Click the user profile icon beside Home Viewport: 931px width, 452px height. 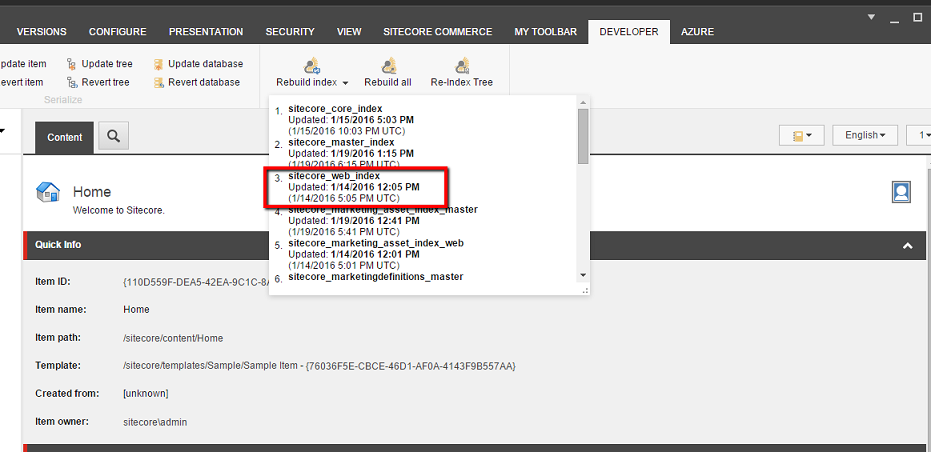point(901,192)
